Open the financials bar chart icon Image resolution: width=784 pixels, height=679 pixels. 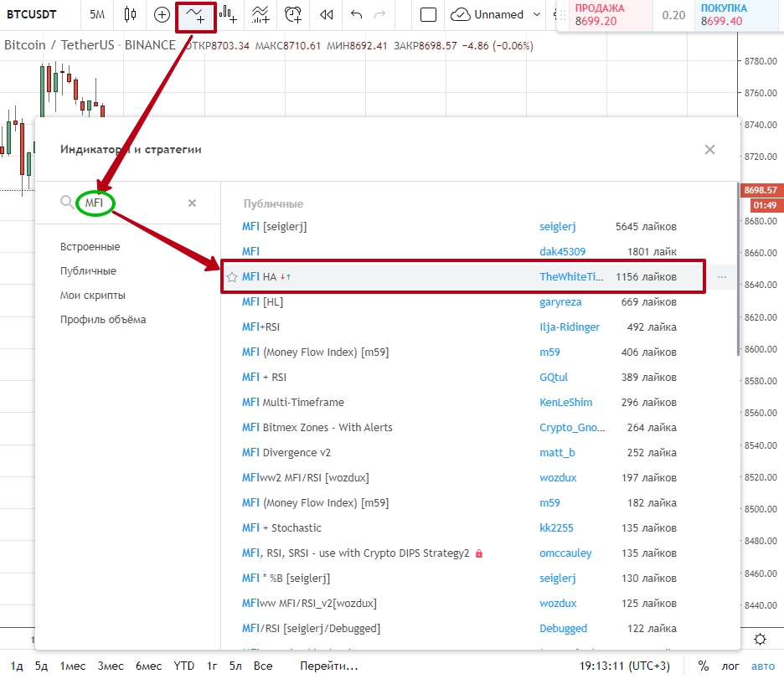227,14
